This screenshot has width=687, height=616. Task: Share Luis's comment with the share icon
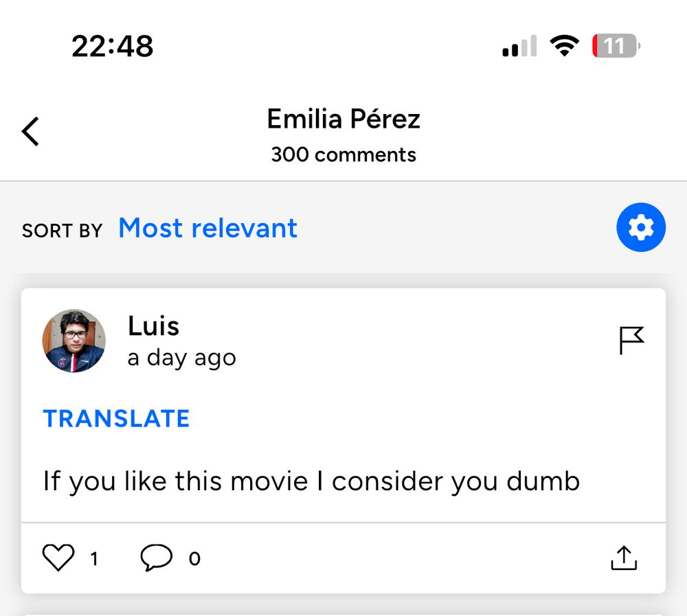624,558
